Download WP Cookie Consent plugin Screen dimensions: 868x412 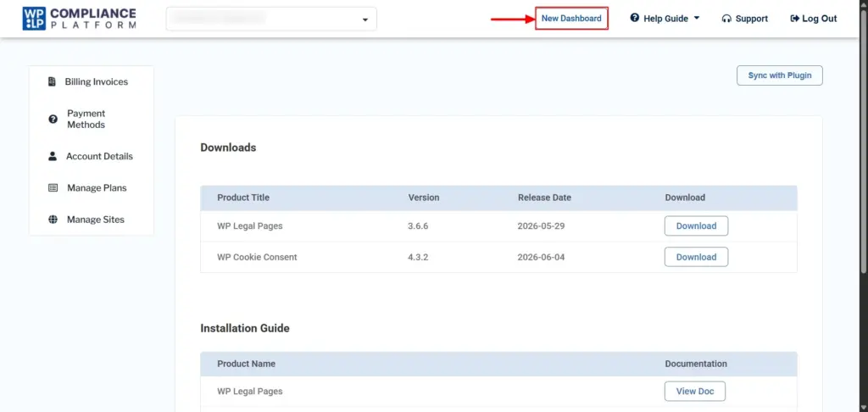tap(696, 257)
